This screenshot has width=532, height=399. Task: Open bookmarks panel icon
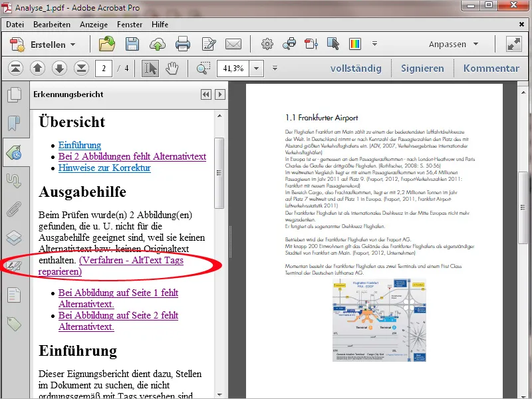[x=14, y=123]
